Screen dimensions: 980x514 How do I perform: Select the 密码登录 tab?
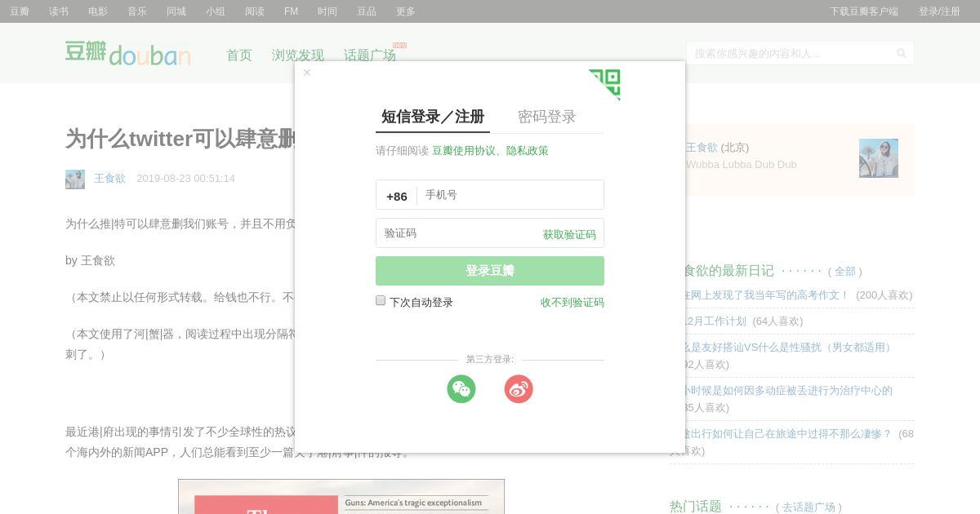[x=547, y=117]
